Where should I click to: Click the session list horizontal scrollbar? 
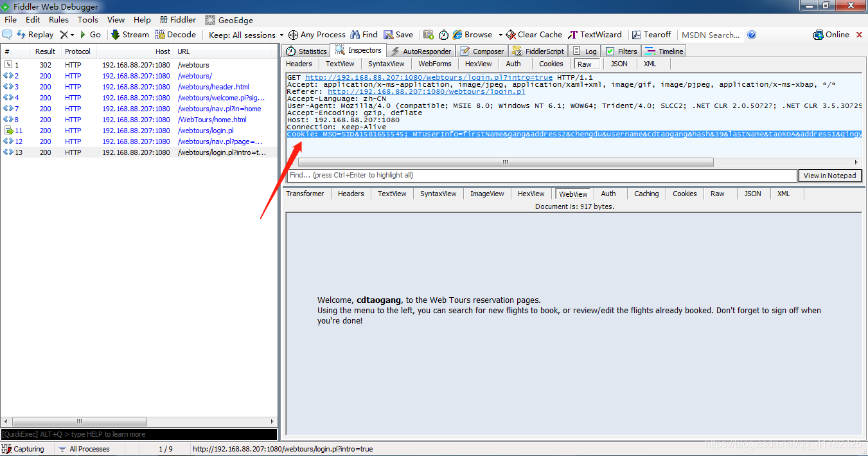(x=80, y=422)
